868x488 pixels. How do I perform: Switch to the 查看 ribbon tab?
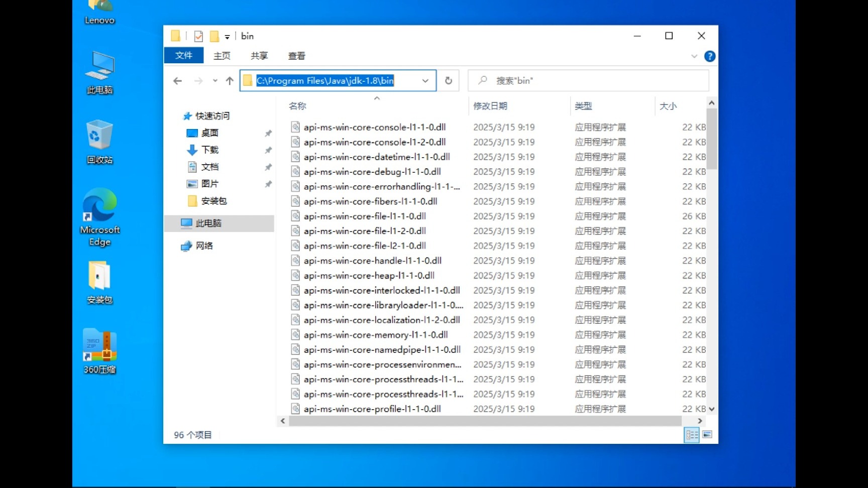(296, 56)
